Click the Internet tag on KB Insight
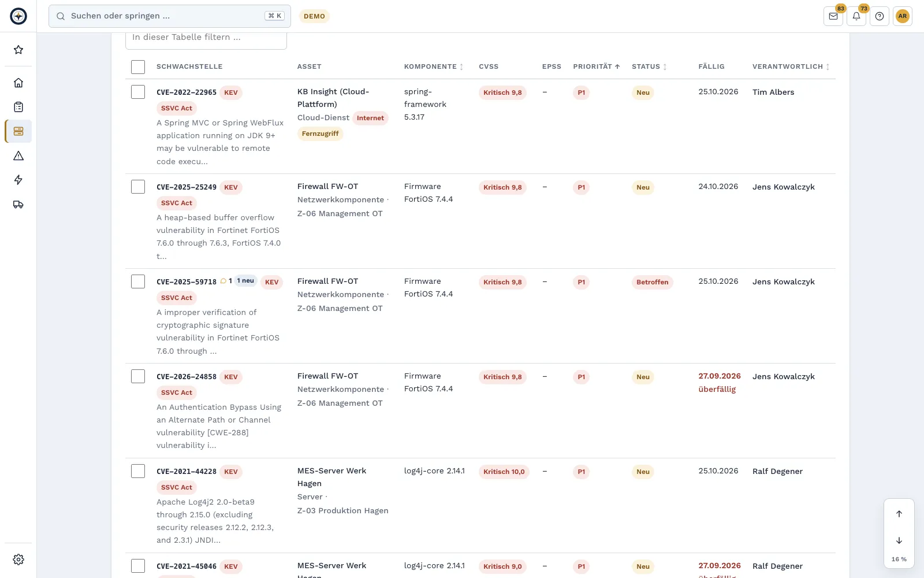This screenshot has height=578, width=924. (x=370, y=118)
